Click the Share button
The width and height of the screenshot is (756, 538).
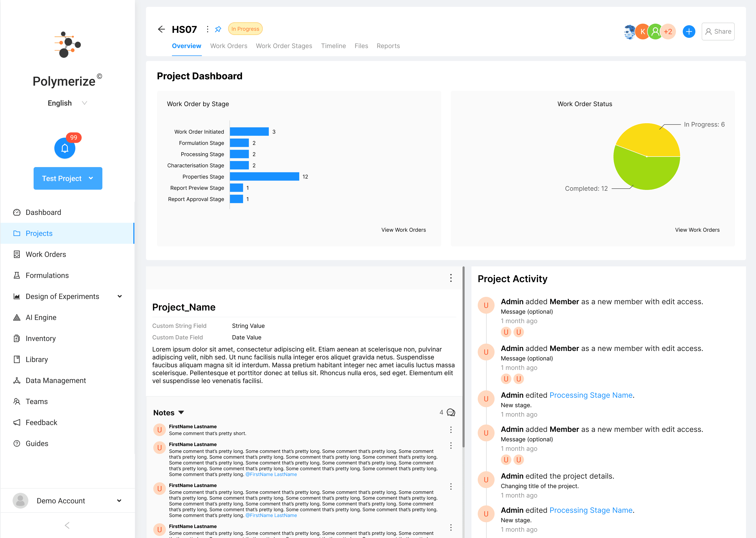pyautogui.click(x=718, y=32)
